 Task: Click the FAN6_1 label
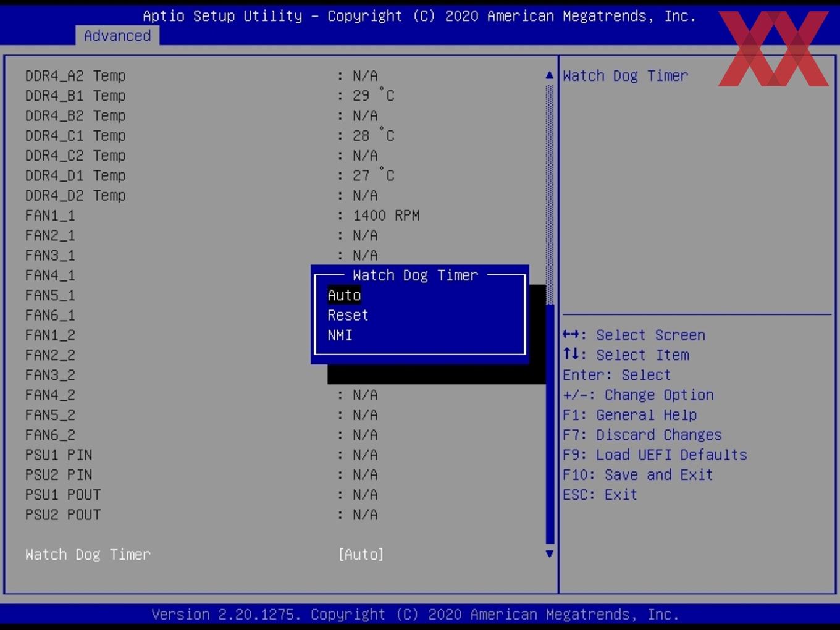(50, 315)
